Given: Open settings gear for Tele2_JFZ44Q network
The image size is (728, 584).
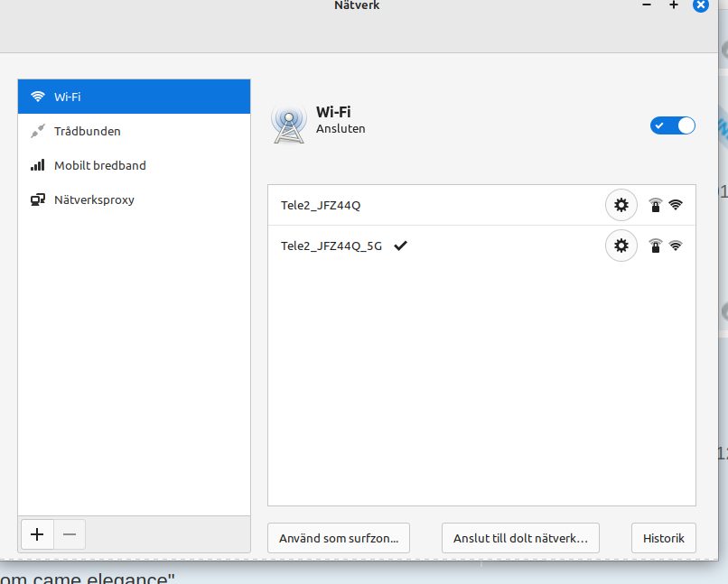Looking at the screenshot, I should tap(621, 205).
